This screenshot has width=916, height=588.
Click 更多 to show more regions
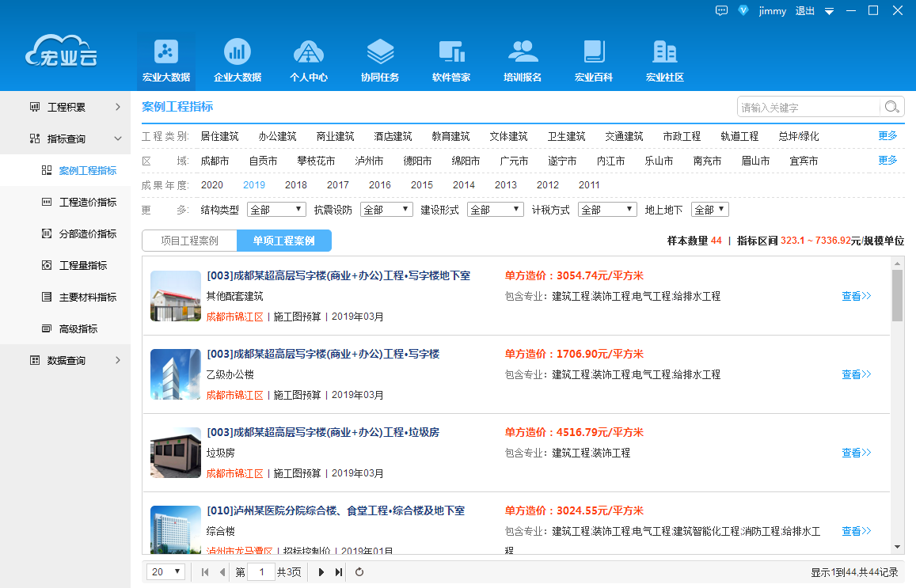887,160
